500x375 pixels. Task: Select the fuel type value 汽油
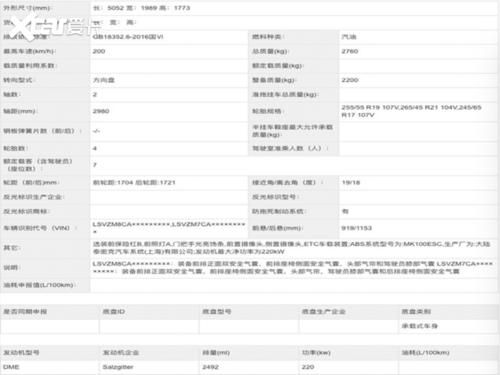[349, 37]
